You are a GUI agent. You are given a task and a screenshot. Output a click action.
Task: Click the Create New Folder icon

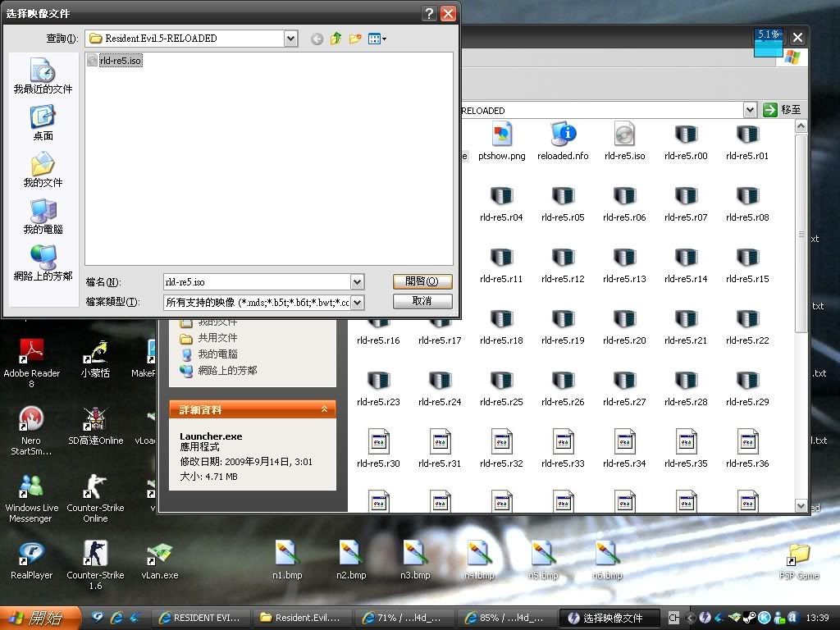pos(355,39)
